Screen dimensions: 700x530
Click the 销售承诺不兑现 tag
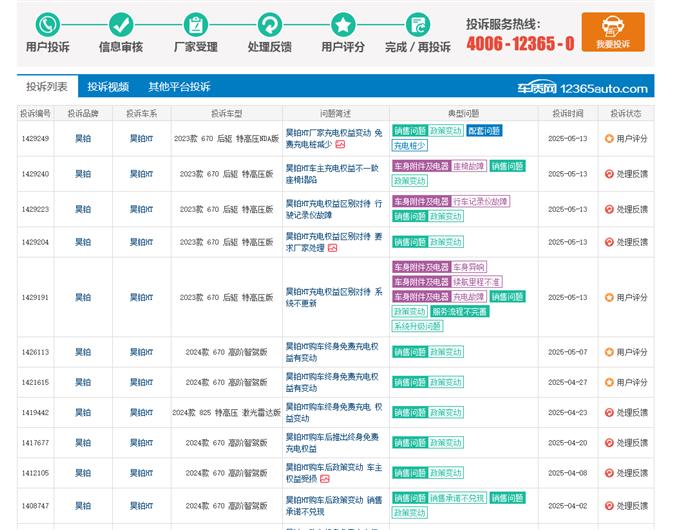click(457, 498)
